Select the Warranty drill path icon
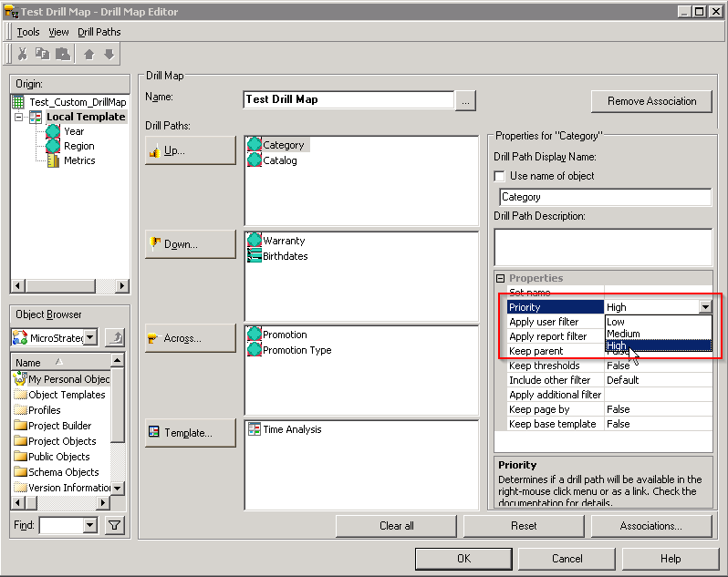The width and height of the screenshot is (728, 577). click(255, 241)
